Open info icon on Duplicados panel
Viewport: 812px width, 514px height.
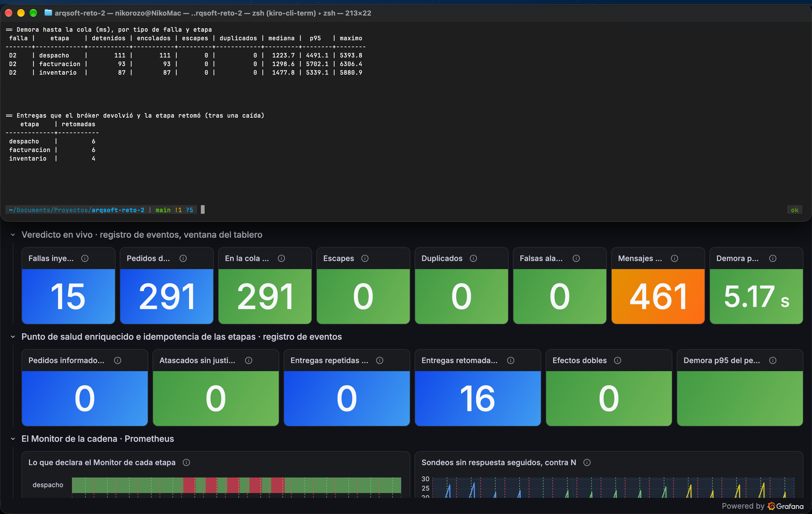(x=473, y=258)
